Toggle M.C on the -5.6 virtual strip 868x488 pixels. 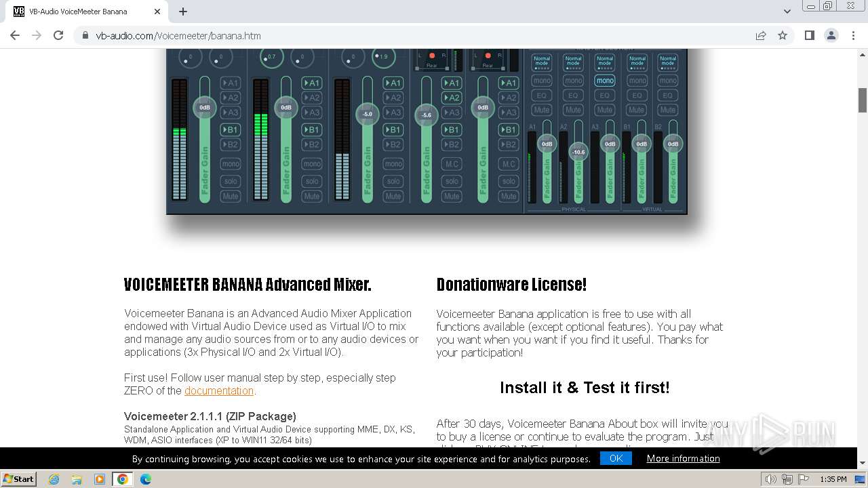pos(452,164)
